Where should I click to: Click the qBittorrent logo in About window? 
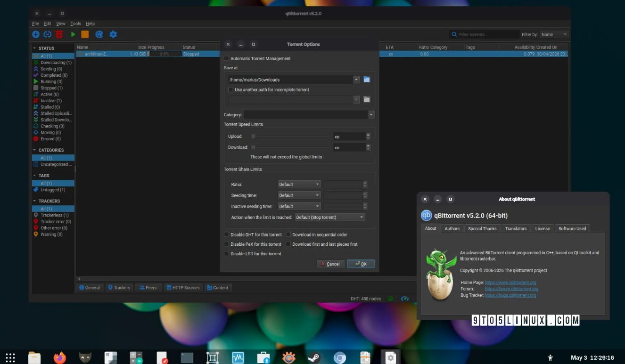pyautogui.click(x=426, y=215)
